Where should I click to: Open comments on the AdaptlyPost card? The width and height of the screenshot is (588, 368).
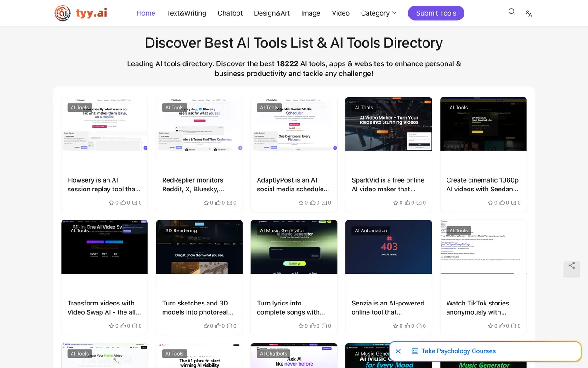(x=324, y=203)
